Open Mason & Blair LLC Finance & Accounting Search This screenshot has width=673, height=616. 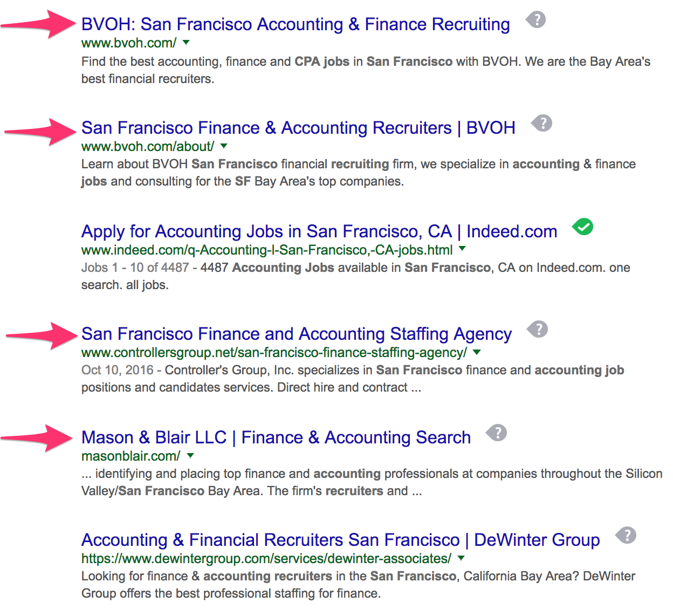pos(276,437)
